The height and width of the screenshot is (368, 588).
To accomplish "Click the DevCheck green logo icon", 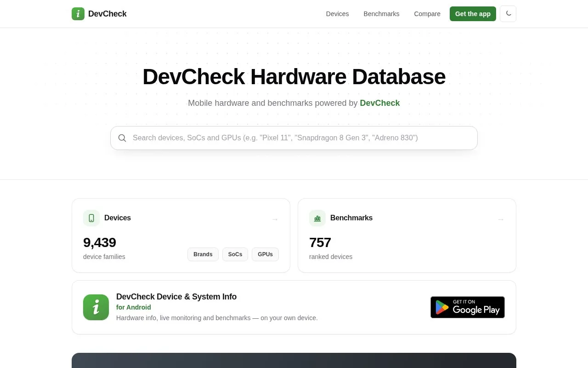I will point(78,14).
